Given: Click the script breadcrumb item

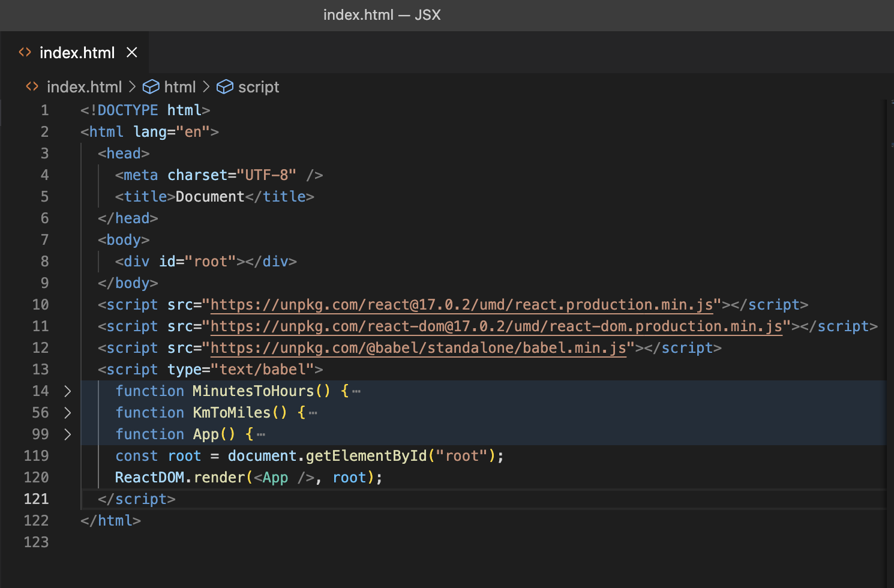Looking at the screenshot, I should (259, 87).
